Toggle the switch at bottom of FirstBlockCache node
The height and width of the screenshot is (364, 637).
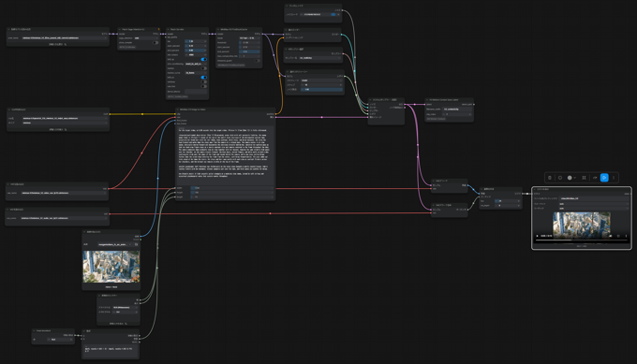click(x=258, y=61)
